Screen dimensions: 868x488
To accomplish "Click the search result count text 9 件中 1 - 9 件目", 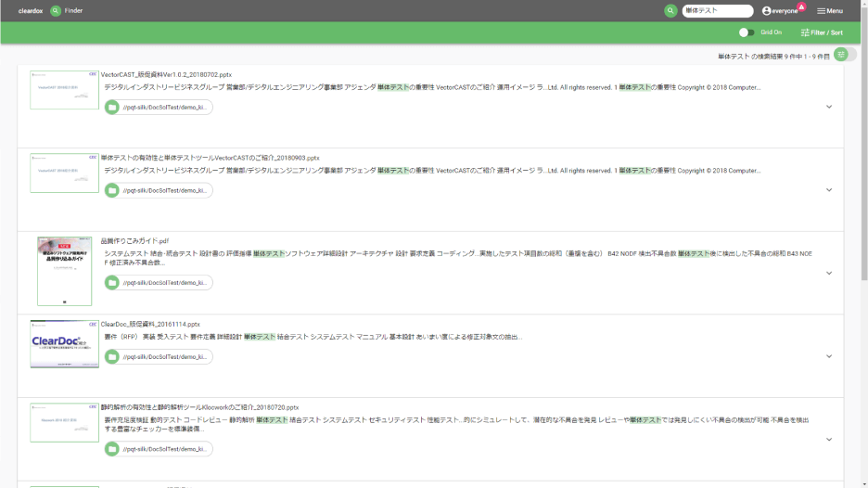I will pos(807,57).
